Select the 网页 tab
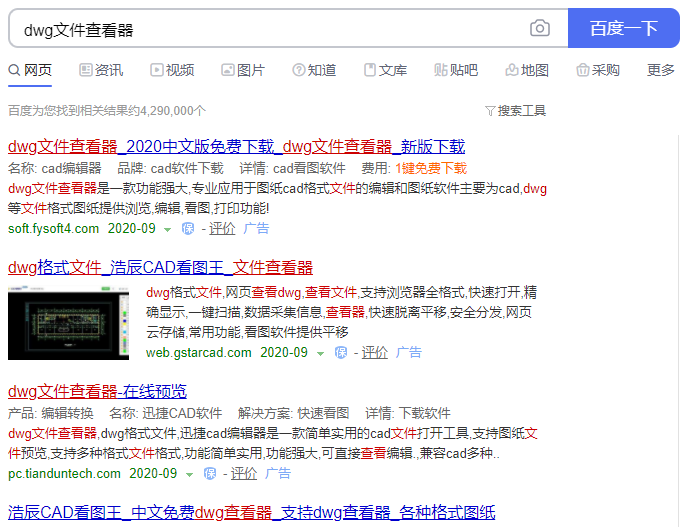 pos(30,70)
